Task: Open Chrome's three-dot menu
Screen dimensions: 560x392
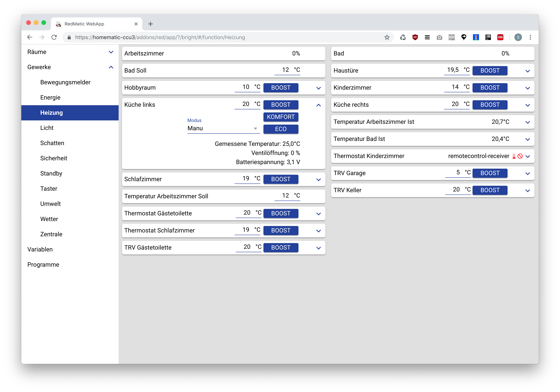Action: [530, 37]
